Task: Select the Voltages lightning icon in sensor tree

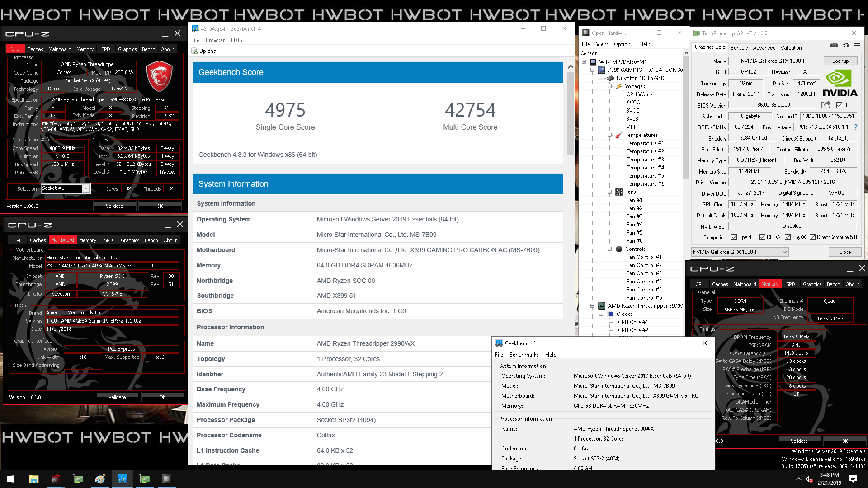Action: click(x=619, y=86)
